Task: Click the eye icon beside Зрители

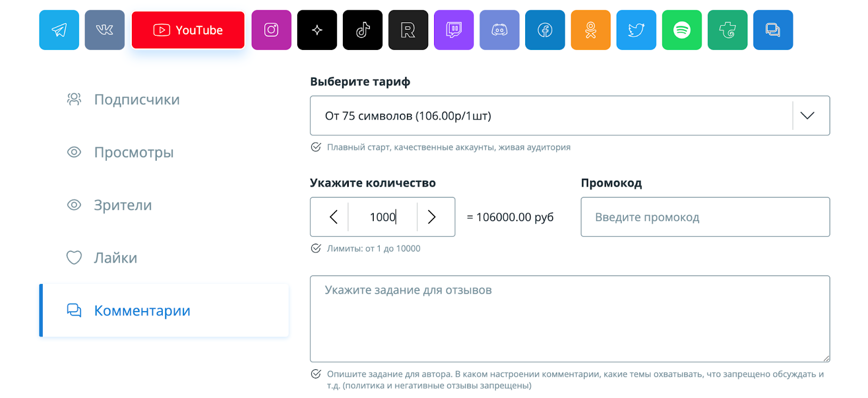Action: [74, 205]
